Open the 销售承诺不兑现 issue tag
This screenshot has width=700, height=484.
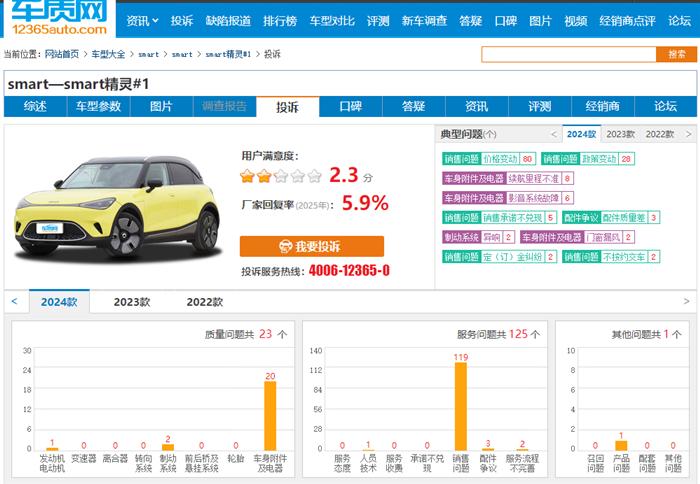[500, 217]
